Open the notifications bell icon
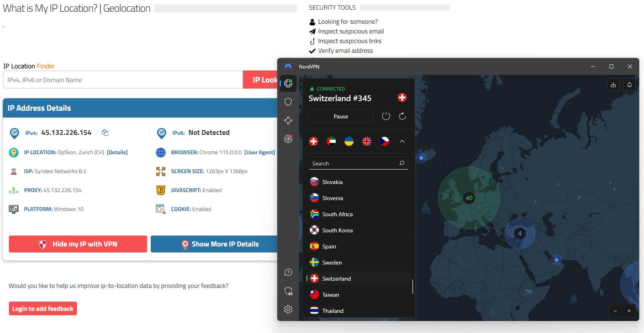The width and height of the screenshot is (644, 333). [629, 85]
